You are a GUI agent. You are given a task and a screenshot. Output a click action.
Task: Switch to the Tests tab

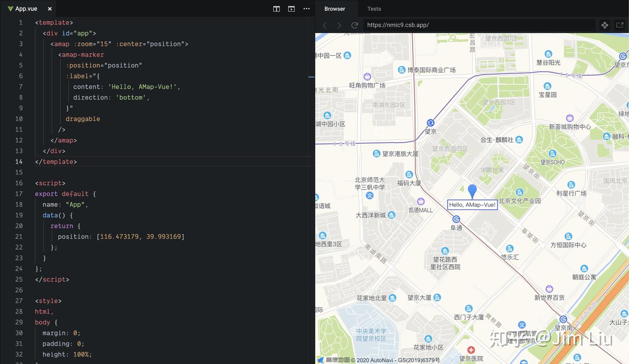[374, 9]
